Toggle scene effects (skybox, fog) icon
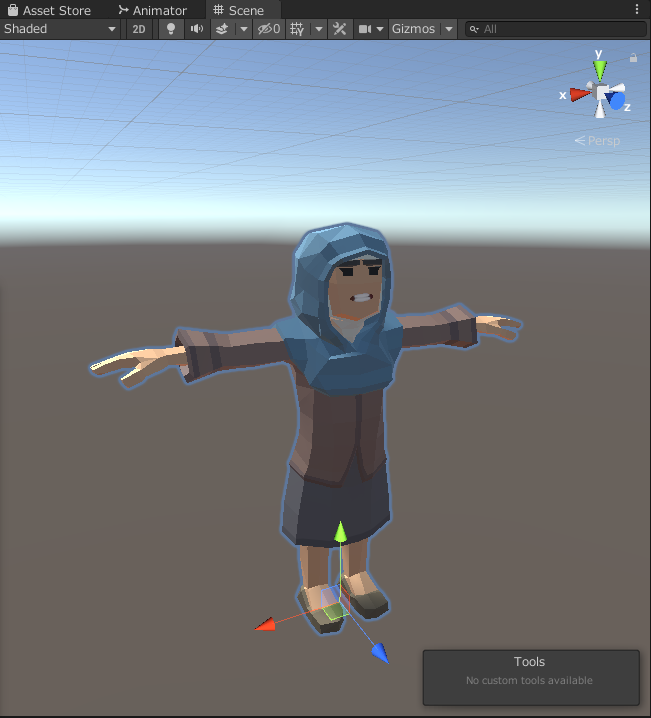The height and width of the screenshot is (718, 651). (x=222, y=29)
